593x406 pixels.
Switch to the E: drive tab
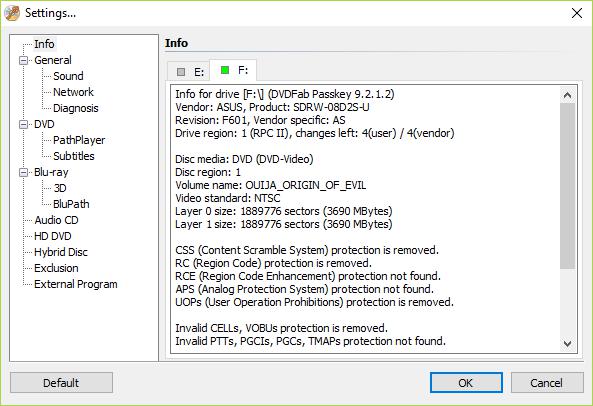[x=189, y=71]
